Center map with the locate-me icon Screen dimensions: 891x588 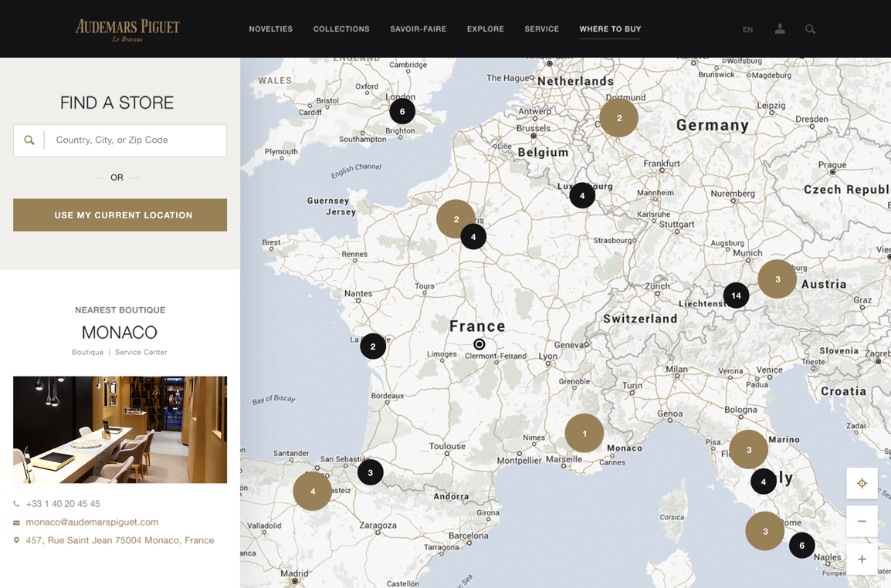(862, 484)
